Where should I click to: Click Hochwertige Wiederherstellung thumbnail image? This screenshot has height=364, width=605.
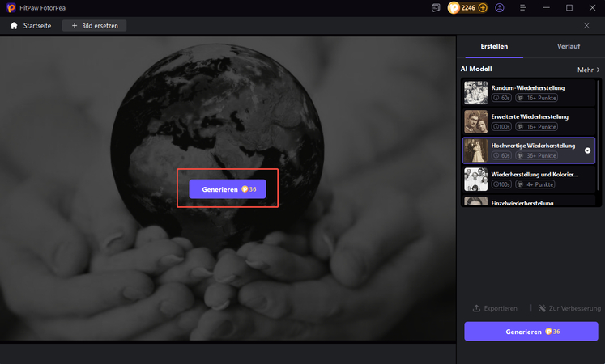point(475,150)
